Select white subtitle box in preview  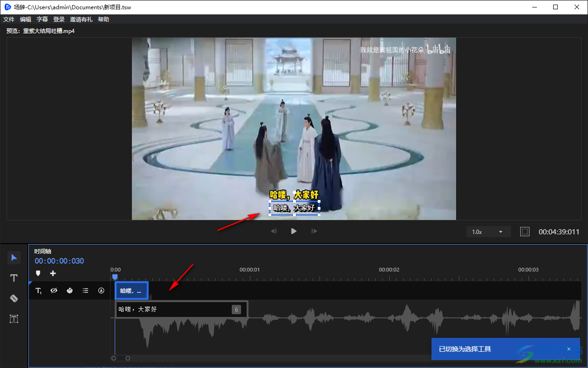[x=294, y=207]
